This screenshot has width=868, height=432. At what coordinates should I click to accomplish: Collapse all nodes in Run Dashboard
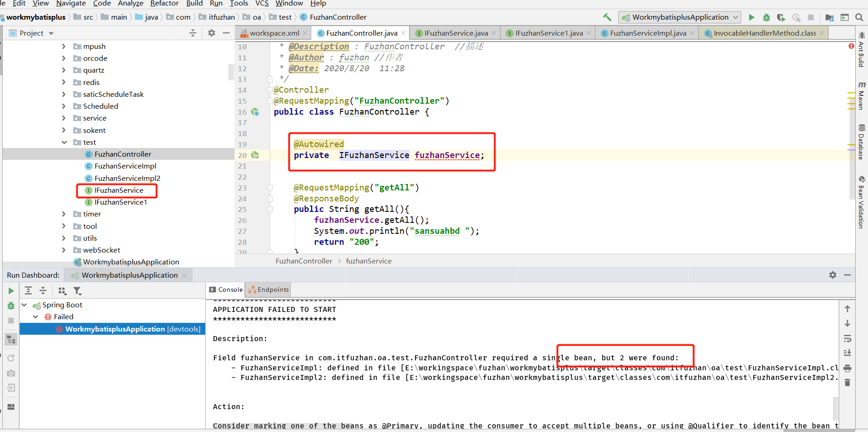coord(43,290)
